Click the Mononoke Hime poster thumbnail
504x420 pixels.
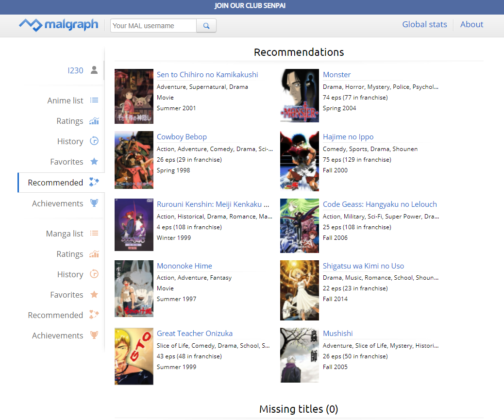point(134,288)
